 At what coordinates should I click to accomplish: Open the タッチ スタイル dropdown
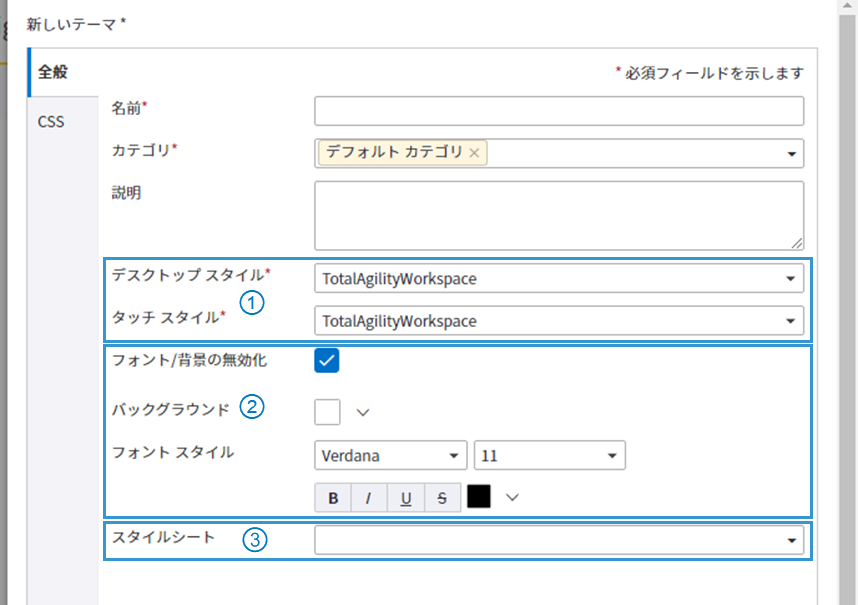tap(558, 321)
